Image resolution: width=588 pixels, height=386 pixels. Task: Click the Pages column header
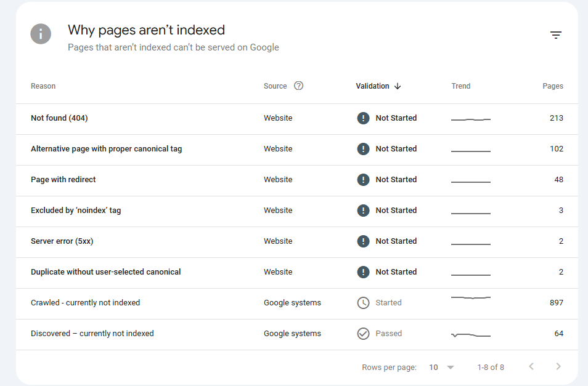tap(552, 86)
